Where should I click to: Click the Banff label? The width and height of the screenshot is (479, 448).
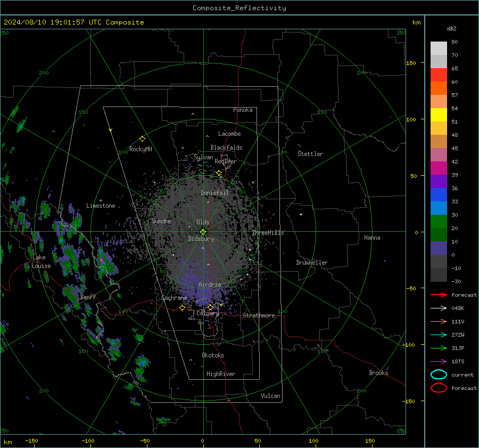[88, 297]
